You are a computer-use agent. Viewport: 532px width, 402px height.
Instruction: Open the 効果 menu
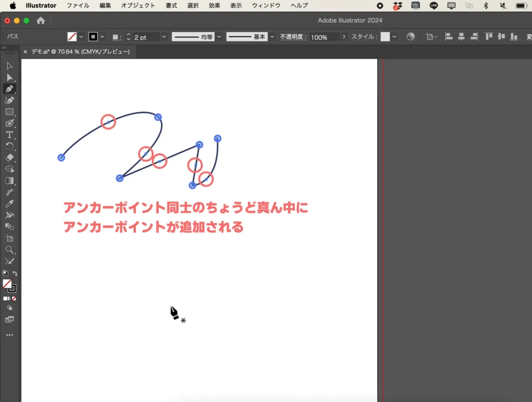click(x=215, y=6)
